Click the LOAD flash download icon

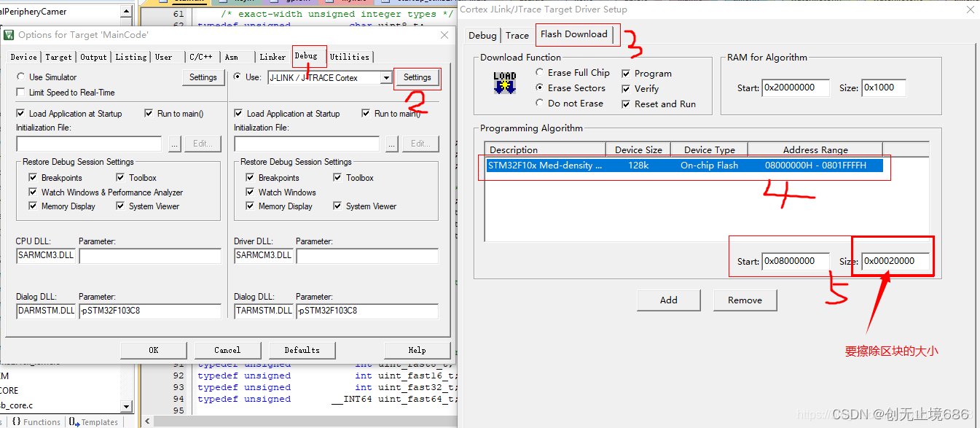[504, 81]
